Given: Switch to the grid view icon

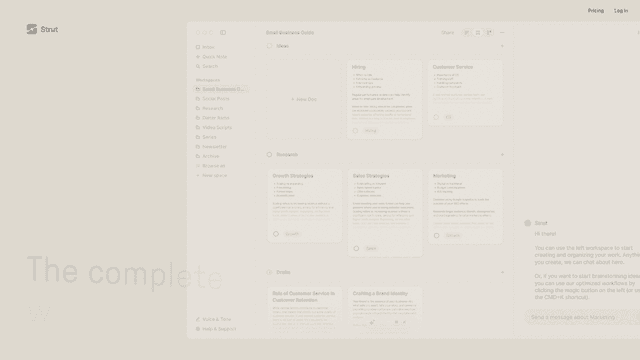Looking at the screenshot, I should [478, 33].
